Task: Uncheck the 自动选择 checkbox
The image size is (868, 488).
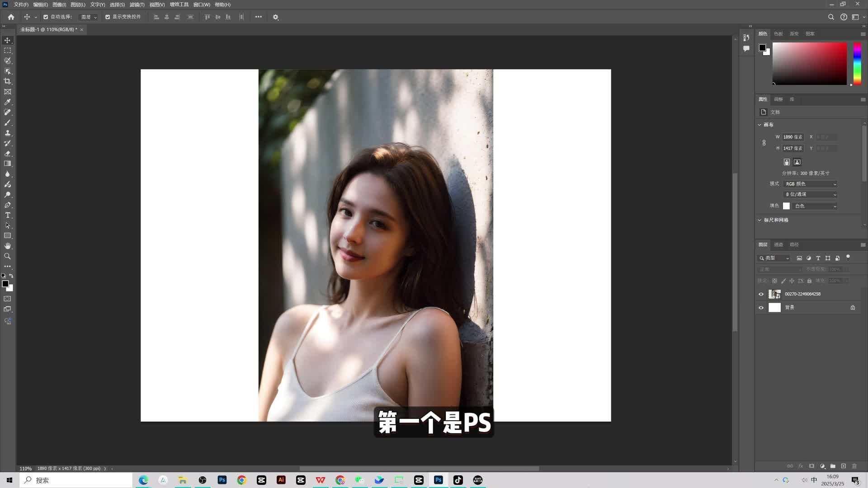Action: click(46, 17)
